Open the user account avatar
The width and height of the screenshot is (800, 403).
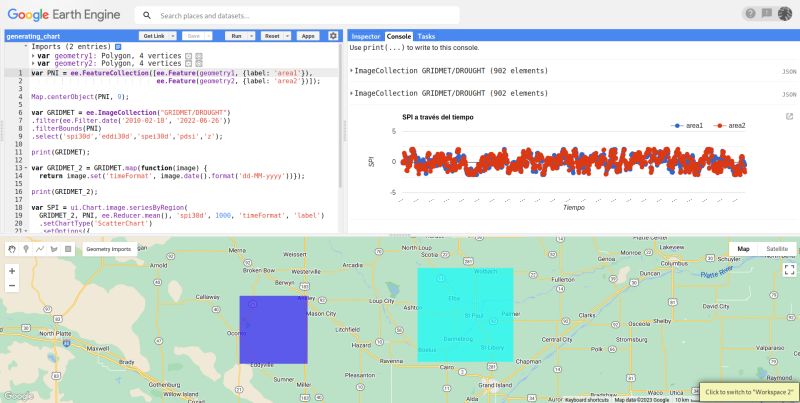point(785,14)
